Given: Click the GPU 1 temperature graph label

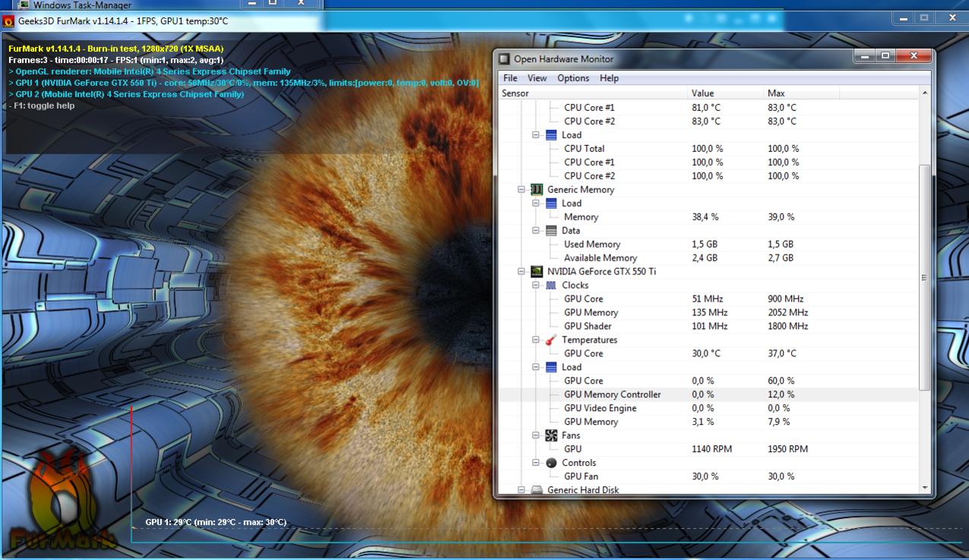Looking at the screenshot, I should pos(216,523).
